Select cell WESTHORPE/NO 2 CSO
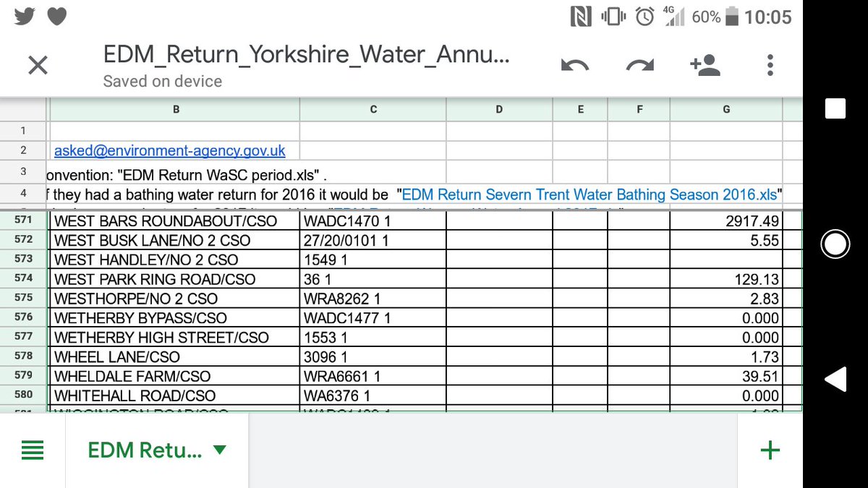Image resolution: width=868 pixels, height=488 pixels. [174, 299]
